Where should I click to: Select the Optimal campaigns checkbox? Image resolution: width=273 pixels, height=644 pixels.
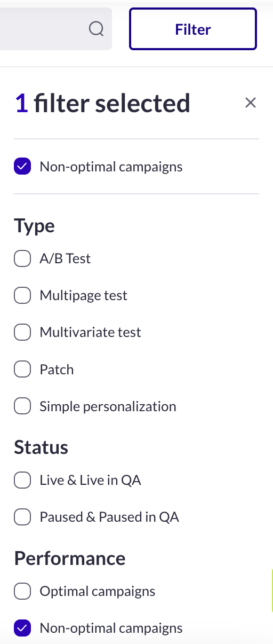22,591
